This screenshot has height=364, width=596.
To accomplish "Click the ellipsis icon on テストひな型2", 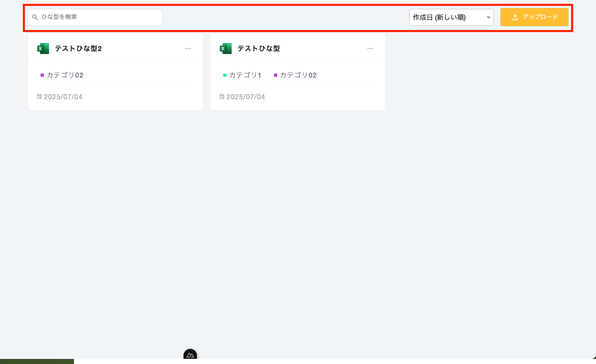I will tap(188, 49).
